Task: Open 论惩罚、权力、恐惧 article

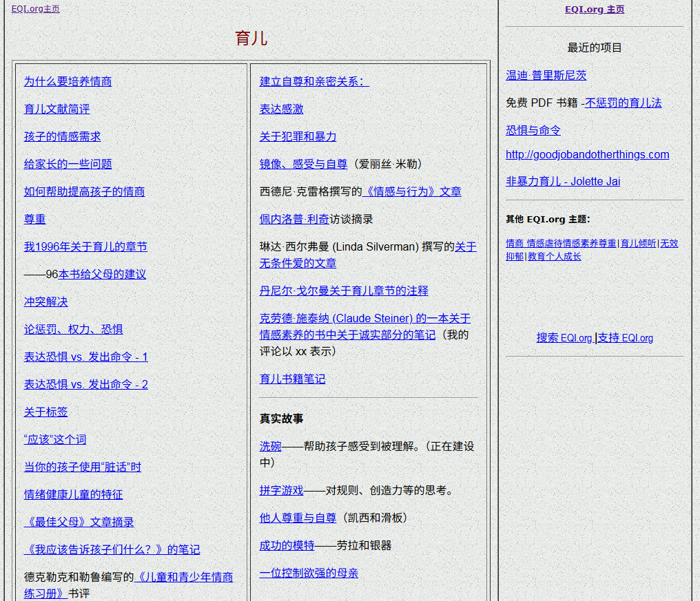Action: [73, 329]
